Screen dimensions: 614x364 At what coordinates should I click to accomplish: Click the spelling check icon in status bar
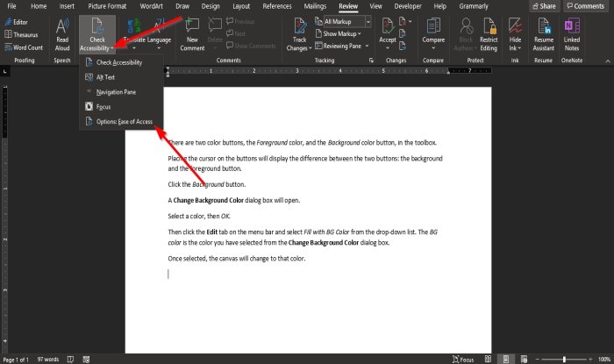(x=70, y=360)
